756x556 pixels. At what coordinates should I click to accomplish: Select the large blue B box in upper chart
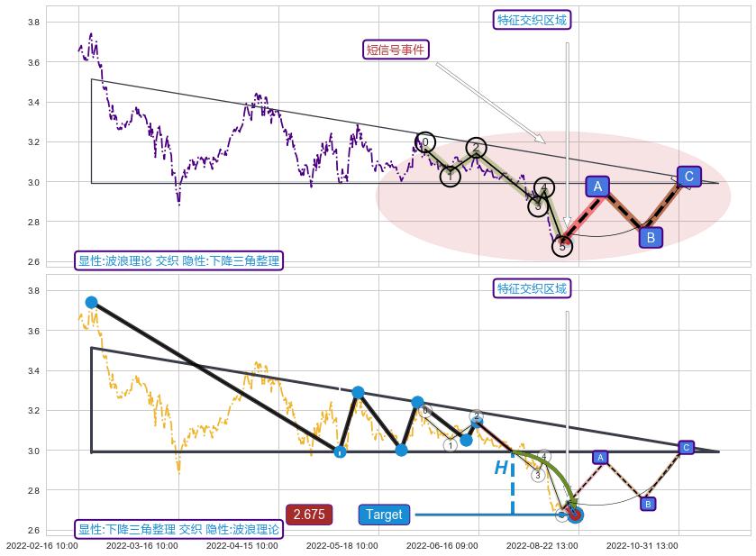point(651,237)
